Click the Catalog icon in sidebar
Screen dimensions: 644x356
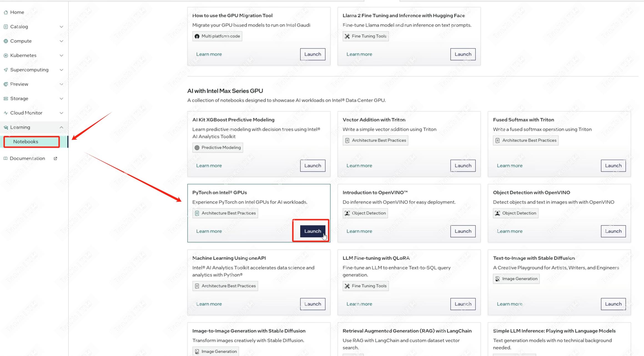(6, 27)
